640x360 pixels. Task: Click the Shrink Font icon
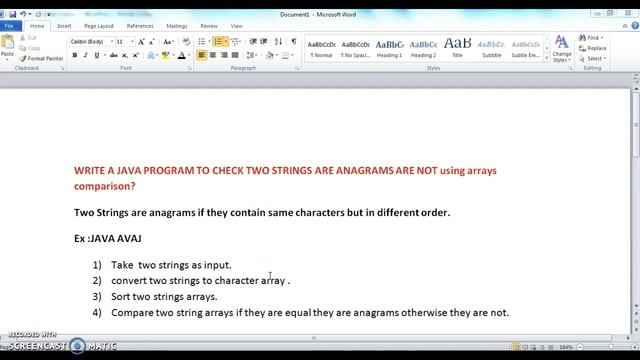[152, 42]
